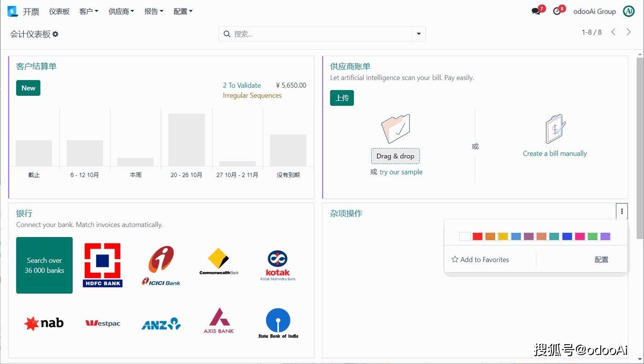Click the ¥ 5,650.00 amount

tap(291, 85)
